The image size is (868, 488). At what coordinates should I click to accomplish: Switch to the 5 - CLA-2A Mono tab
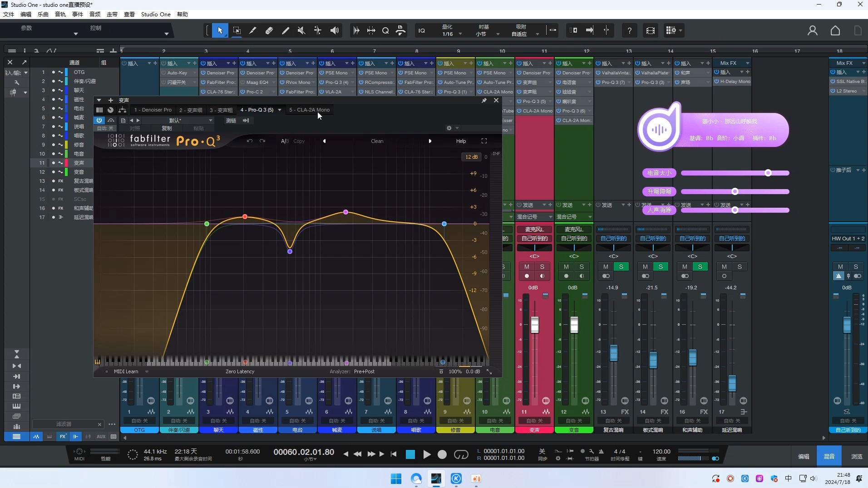coord(310,110)
